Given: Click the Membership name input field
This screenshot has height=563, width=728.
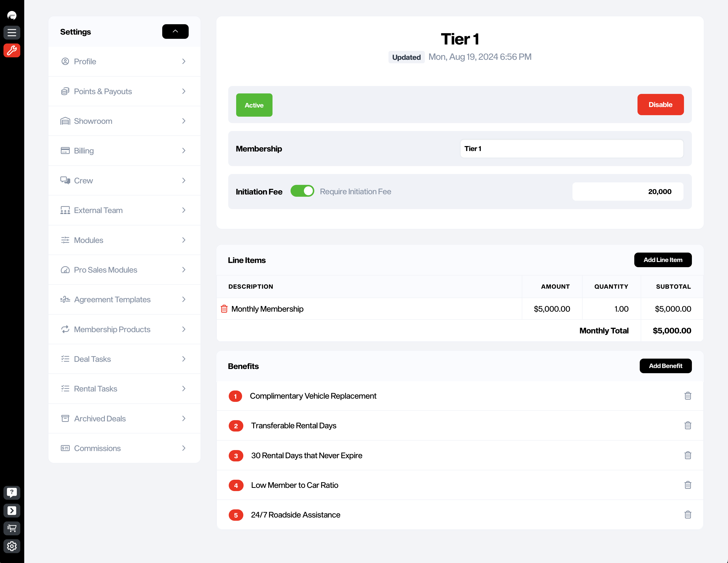Looking at the screenshot, I should (571, 149).
